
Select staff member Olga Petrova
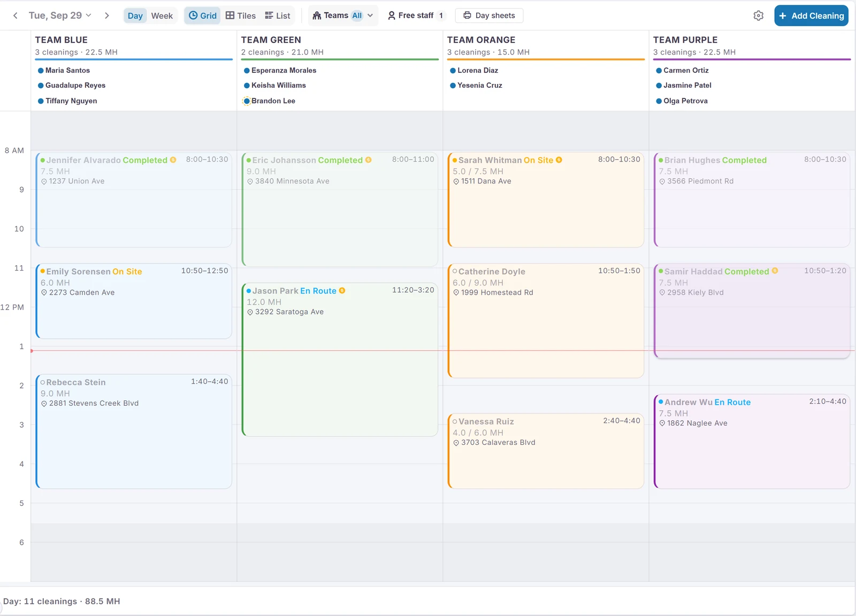(x=682, y=101)
